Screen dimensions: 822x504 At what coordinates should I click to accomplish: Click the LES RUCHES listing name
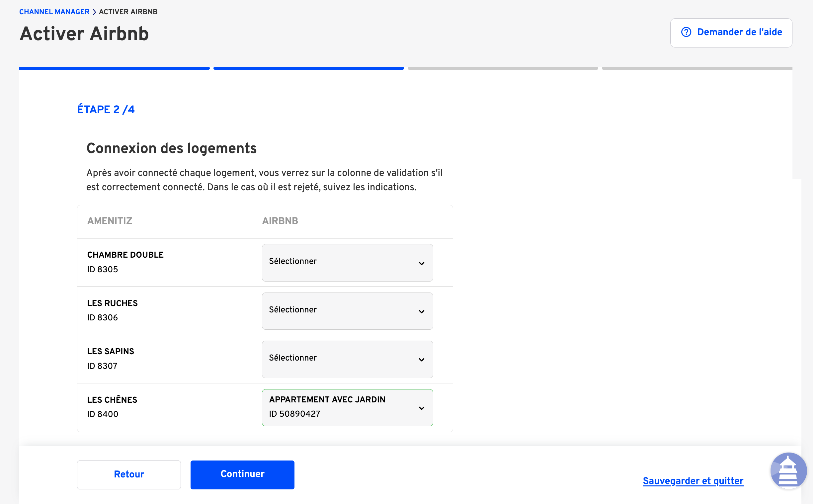coord(113,303)
